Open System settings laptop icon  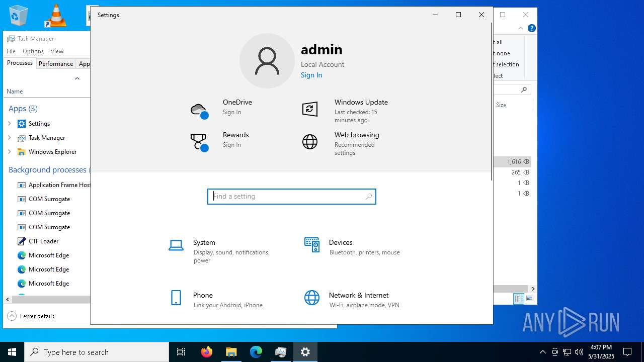[x=176, y=245]
